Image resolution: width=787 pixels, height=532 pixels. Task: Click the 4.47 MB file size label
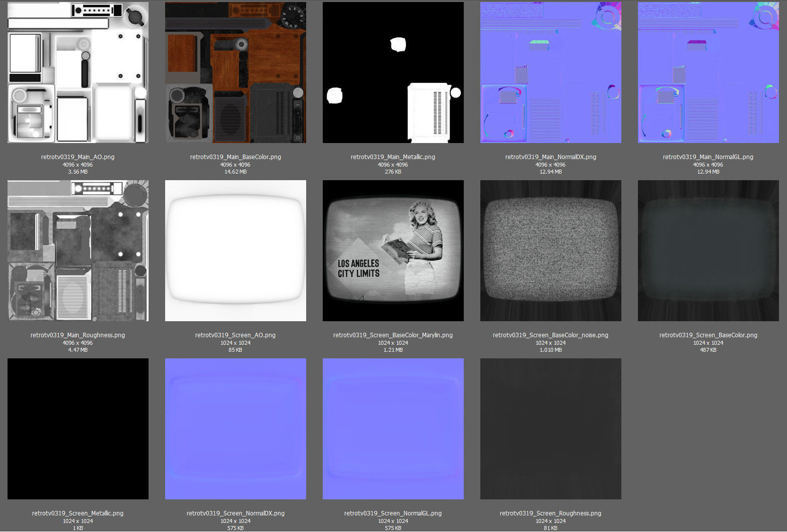78,350
